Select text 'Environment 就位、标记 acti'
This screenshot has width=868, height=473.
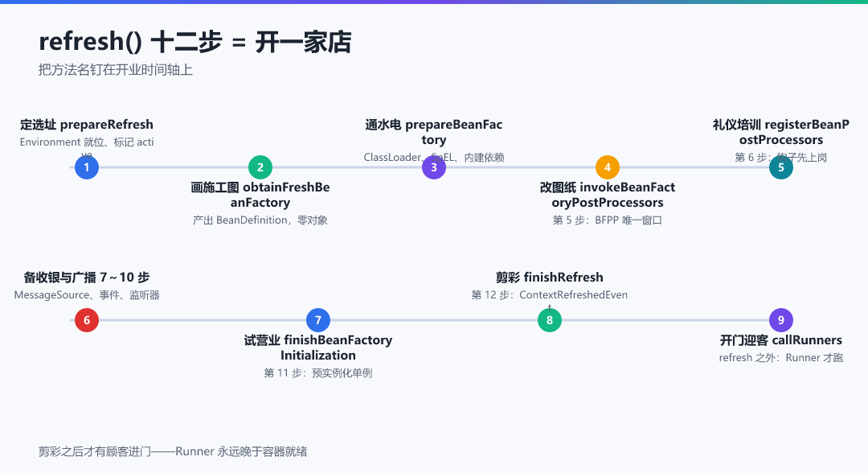pyautogui.click(x=87, y=142)
